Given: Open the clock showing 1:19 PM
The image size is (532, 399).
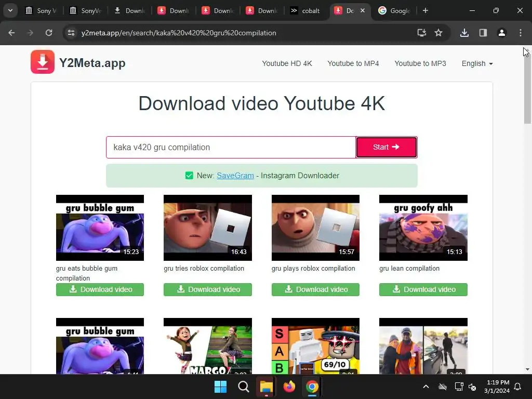Looking at the screenshot, I should click(x=497, y=387).
